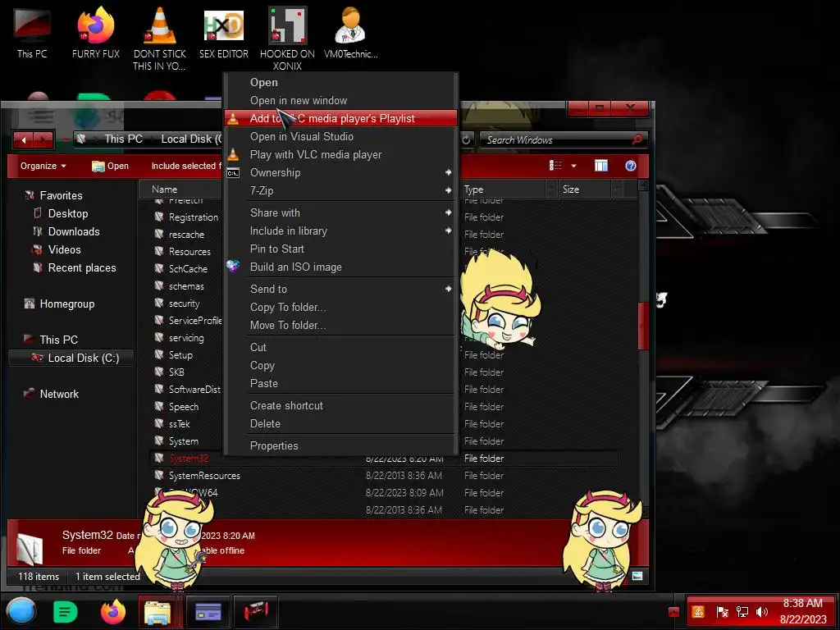Choose Delete in context menu

(340, 424)
